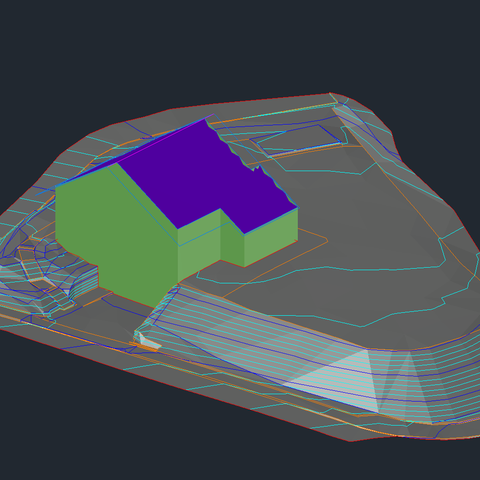Viewport: 480px width, 480px height.
Task: Select the small white wedge near the driveway entrance
Action: [x=148, y=341]
